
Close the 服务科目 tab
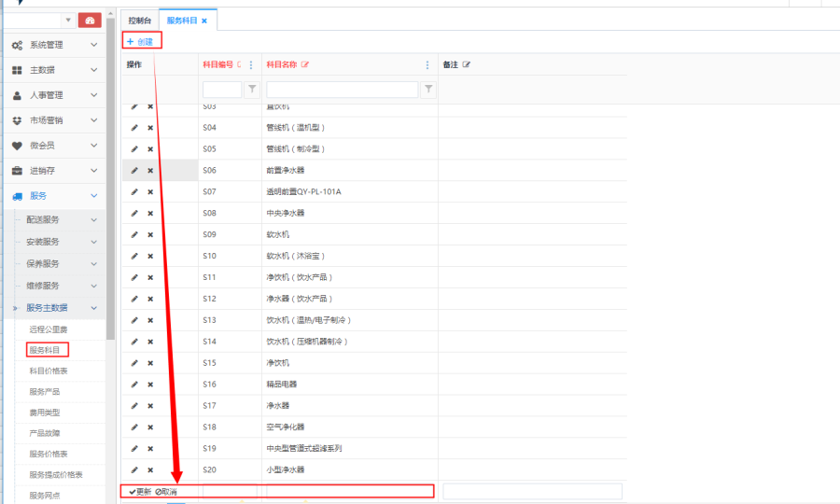tap(204, 20)
